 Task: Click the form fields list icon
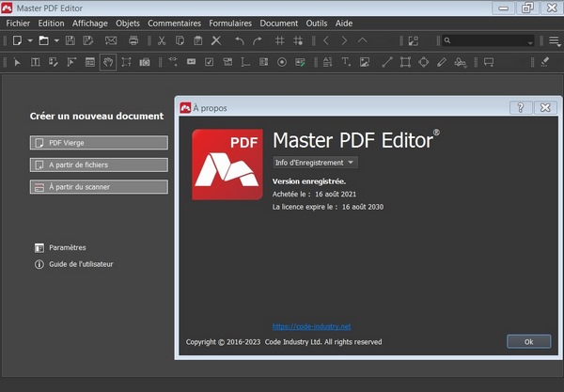(x=90, y=62)
